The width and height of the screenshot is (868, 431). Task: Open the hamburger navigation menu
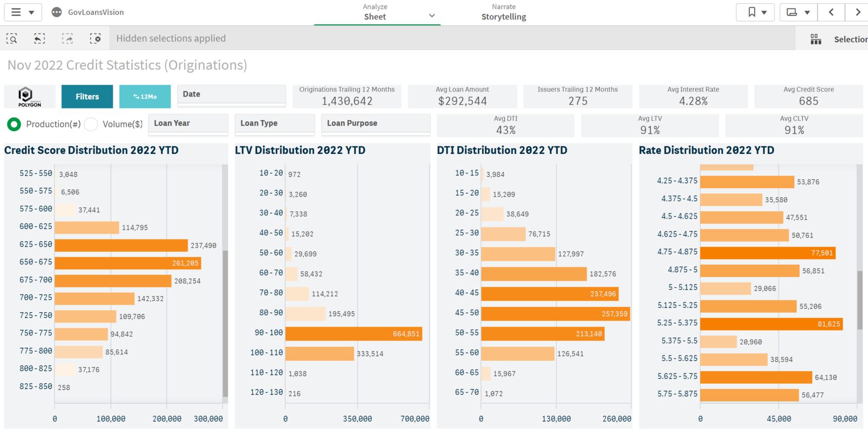coord(17,12)
